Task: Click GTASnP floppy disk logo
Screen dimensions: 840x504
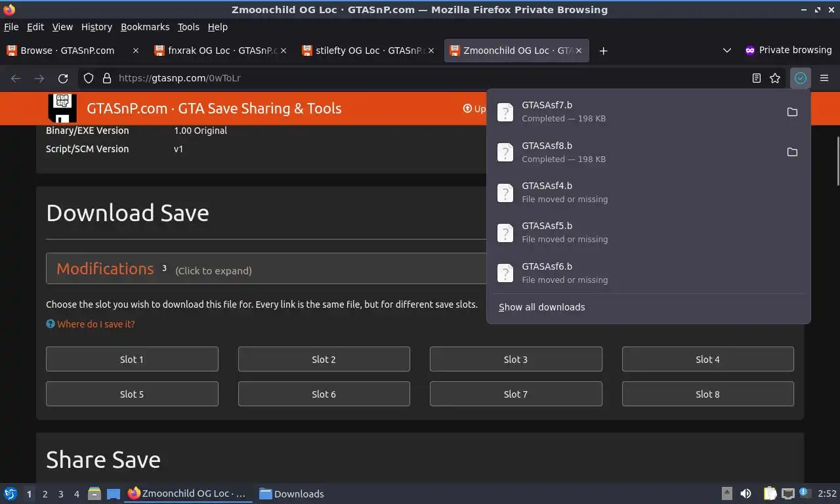Action: [62, 108]
